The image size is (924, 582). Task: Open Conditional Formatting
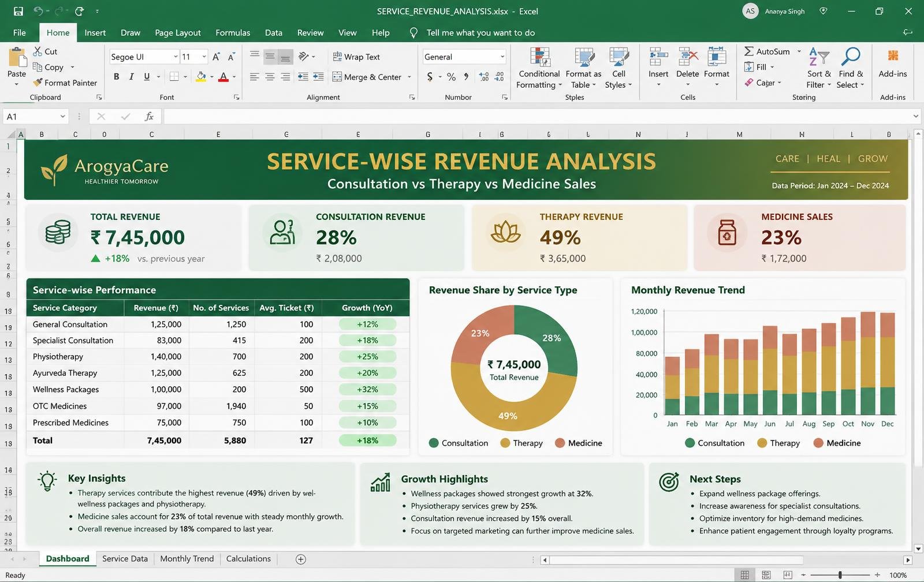[539, 68]
